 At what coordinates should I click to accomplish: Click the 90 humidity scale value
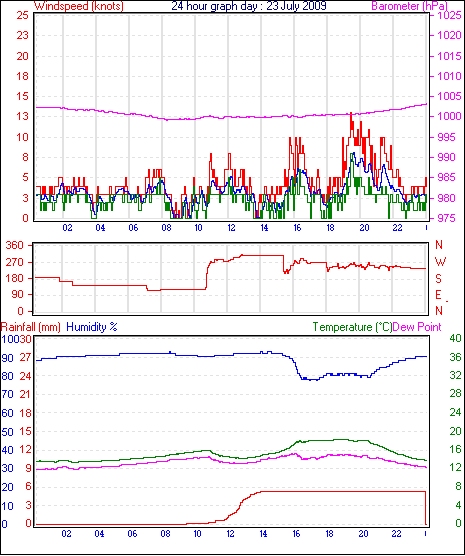point(7,358)
